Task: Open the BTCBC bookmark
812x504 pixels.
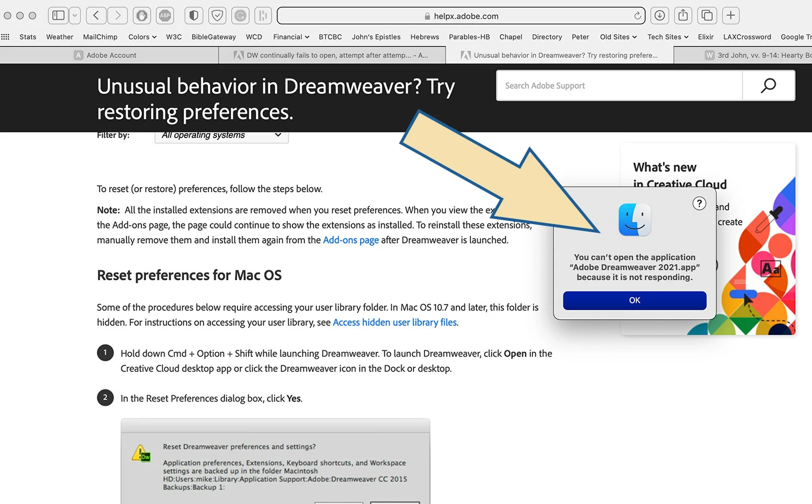Action: tap(330, 37)
